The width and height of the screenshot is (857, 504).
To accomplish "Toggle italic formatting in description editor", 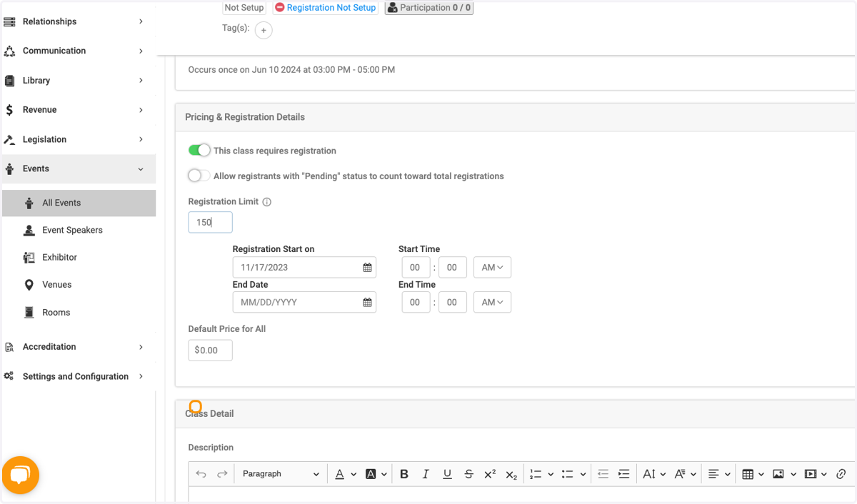I will click(426, 474).
